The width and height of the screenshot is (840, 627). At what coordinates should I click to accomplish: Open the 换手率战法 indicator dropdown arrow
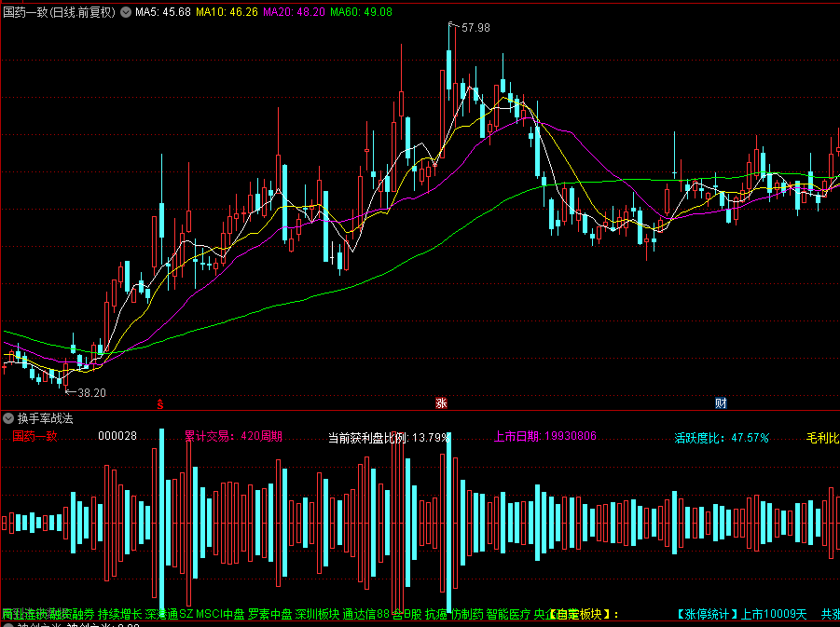(8, 418)
